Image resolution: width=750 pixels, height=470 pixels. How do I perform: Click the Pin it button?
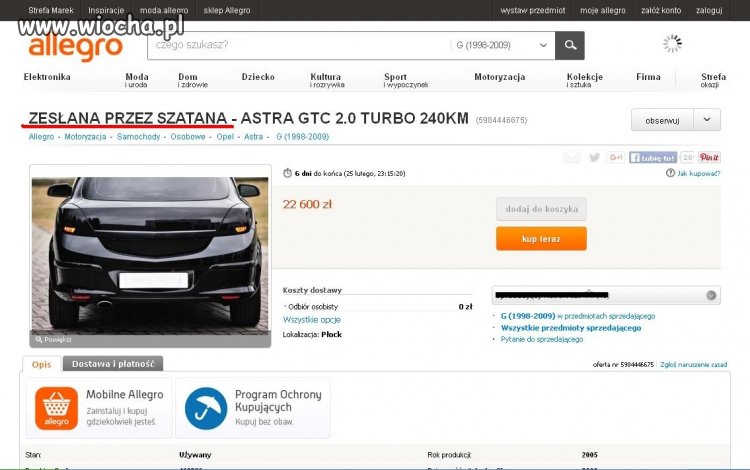[x=709, y=157]
